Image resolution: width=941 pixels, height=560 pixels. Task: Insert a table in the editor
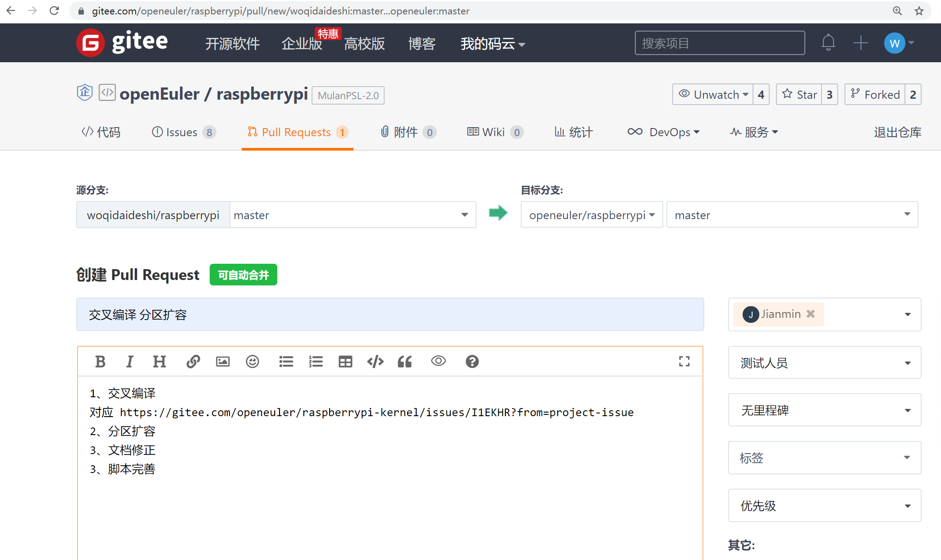point(345,362)
